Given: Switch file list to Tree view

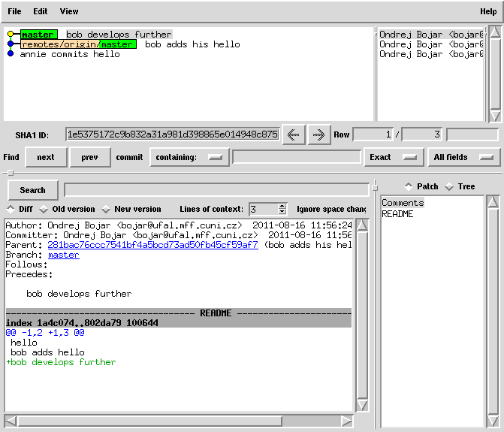Looking at the screenshot, I should (449, 186).
